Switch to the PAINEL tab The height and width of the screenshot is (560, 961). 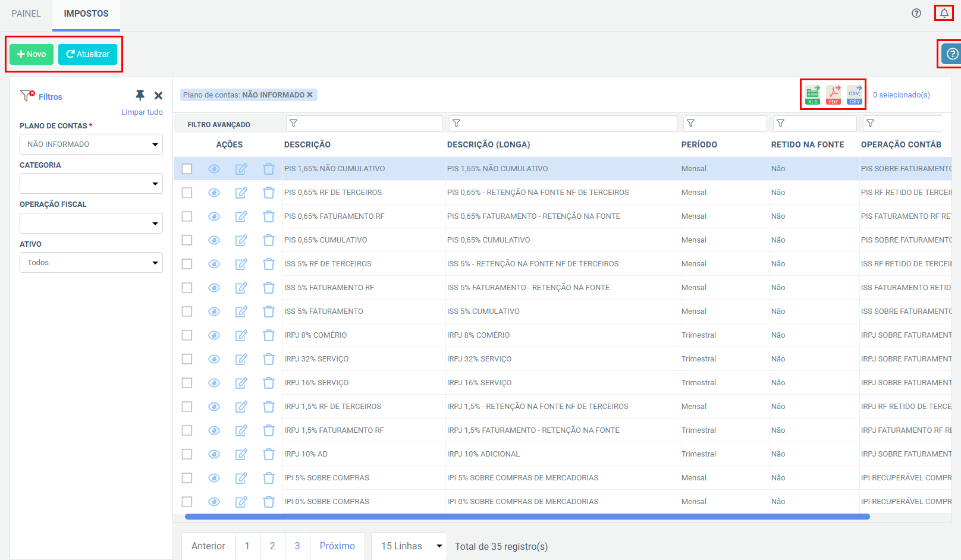[x=26, y=13]
